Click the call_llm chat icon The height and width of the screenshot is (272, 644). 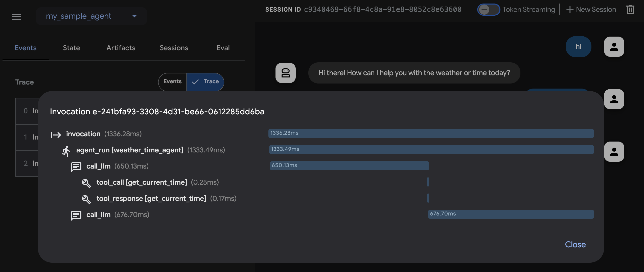pos(76,166)
